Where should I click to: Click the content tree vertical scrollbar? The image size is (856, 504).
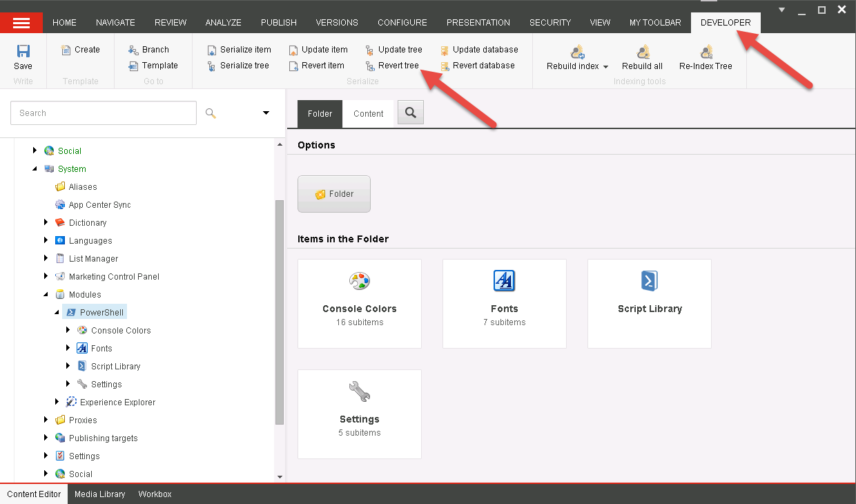point(279,311)
